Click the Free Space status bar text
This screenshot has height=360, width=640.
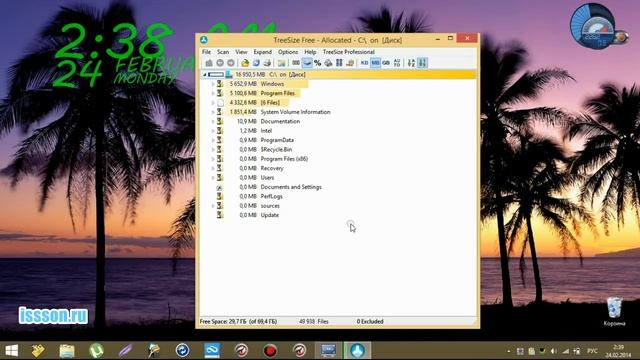coord(238,322)
